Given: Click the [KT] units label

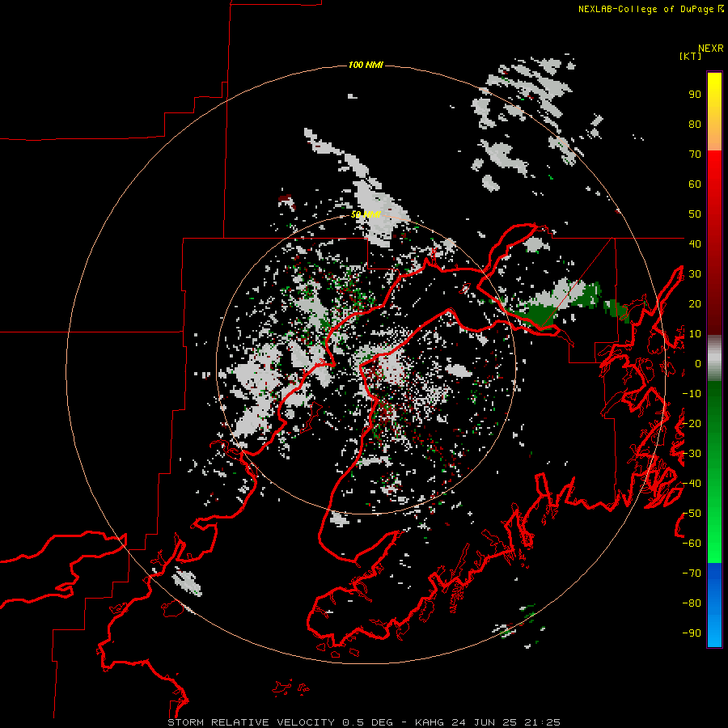Looking at the screenshot, I should pos(690,56).
